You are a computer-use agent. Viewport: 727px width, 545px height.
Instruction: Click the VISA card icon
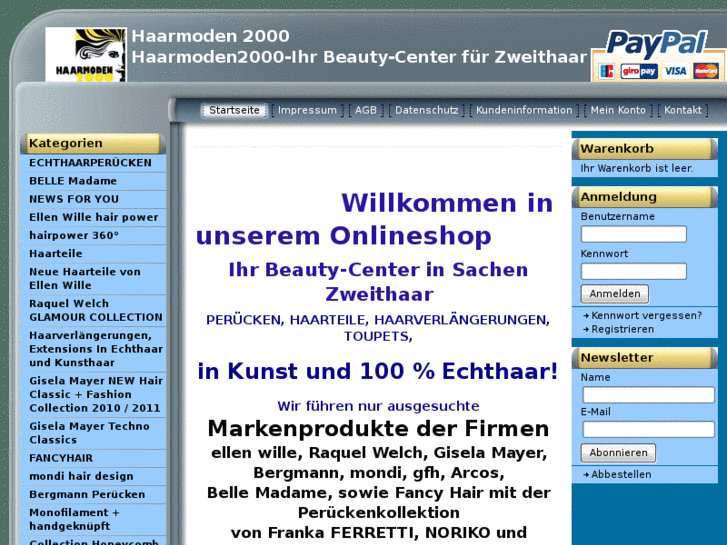(x=675, y=71)
